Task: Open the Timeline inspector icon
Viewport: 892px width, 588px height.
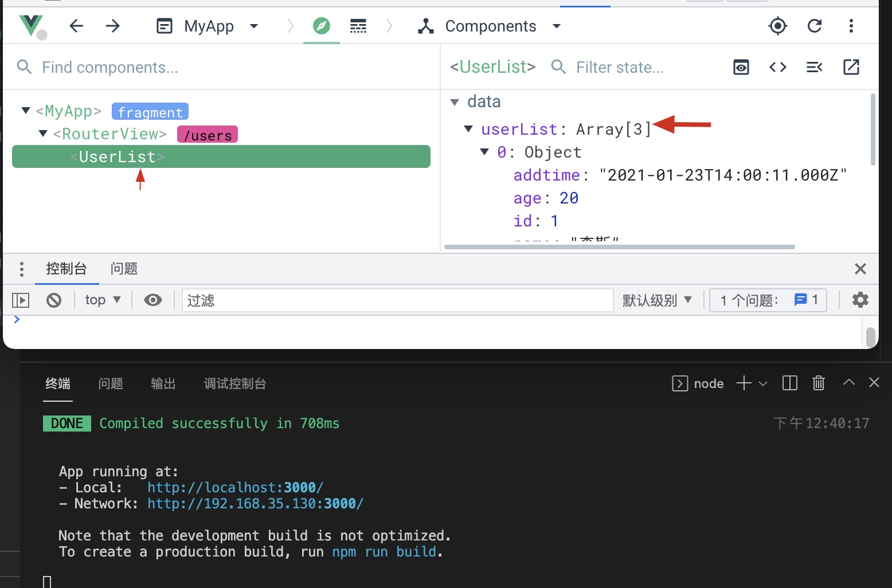Action: click(x=358, y=26)
